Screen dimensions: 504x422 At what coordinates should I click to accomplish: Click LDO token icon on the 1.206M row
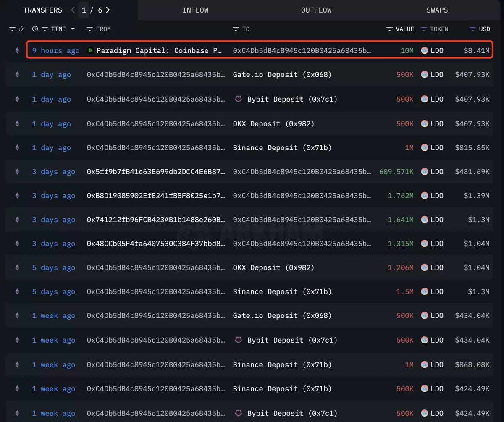click(425, 267)
